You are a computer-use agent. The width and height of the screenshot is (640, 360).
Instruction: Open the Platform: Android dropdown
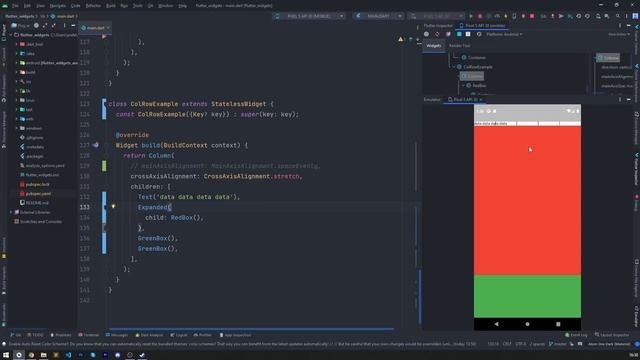(504, 34)
